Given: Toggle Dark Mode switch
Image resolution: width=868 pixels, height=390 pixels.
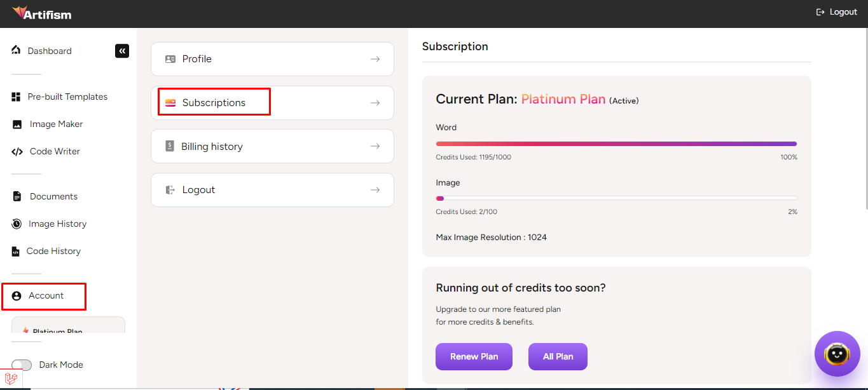Looking at the screenshot, I should pos(22,365).
